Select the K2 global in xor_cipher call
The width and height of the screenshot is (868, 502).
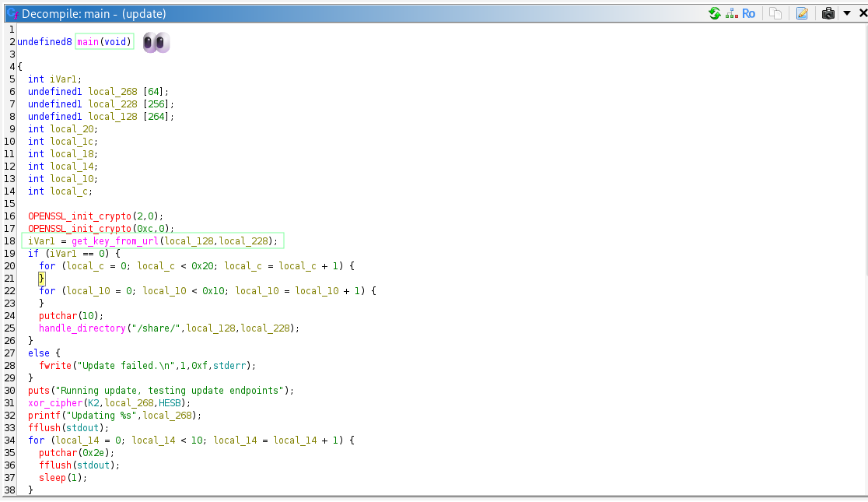pos(93,403)
